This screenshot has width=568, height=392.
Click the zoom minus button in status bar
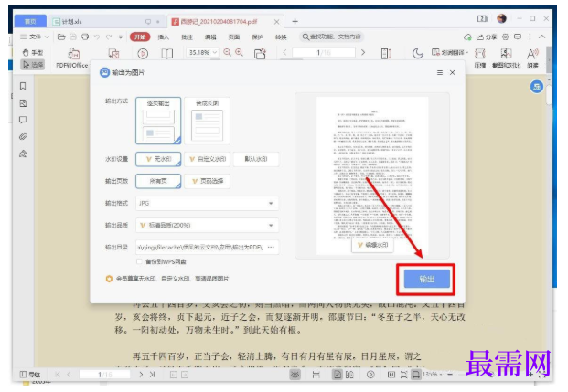click(x=450, y=375)
